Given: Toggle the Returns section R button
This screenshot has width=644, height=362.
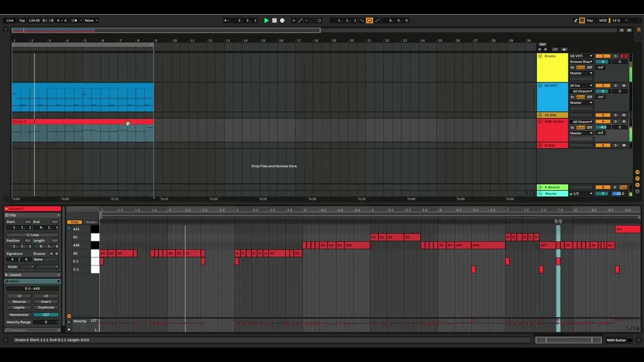Looking at the screenshot, I should point(637,178).
